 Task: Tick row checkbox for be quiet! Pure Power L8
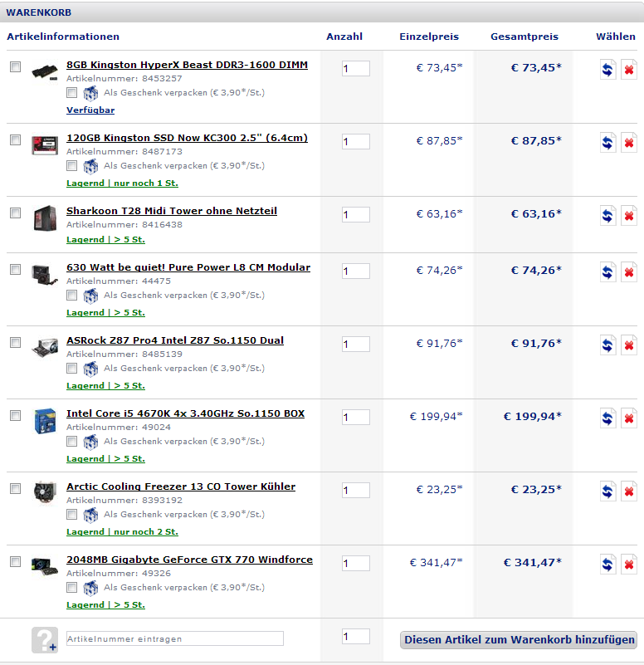point(15,269)
